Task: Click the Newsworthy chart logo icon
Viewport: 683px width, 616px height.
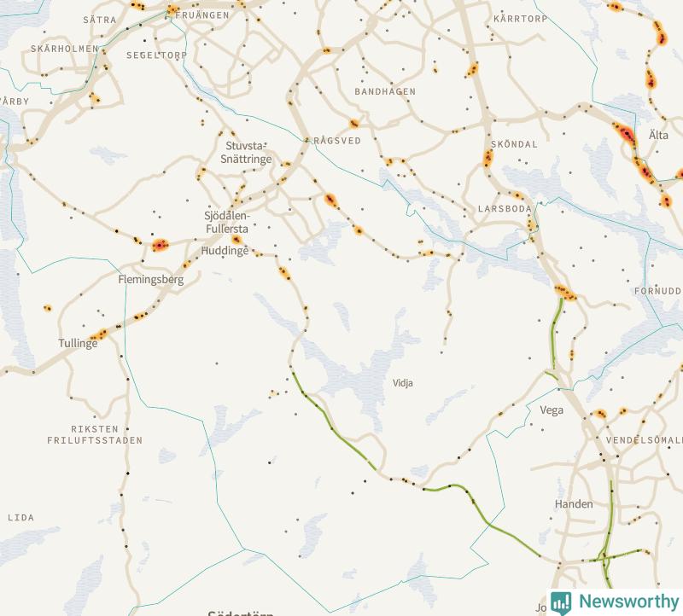Action: [561, 602]
